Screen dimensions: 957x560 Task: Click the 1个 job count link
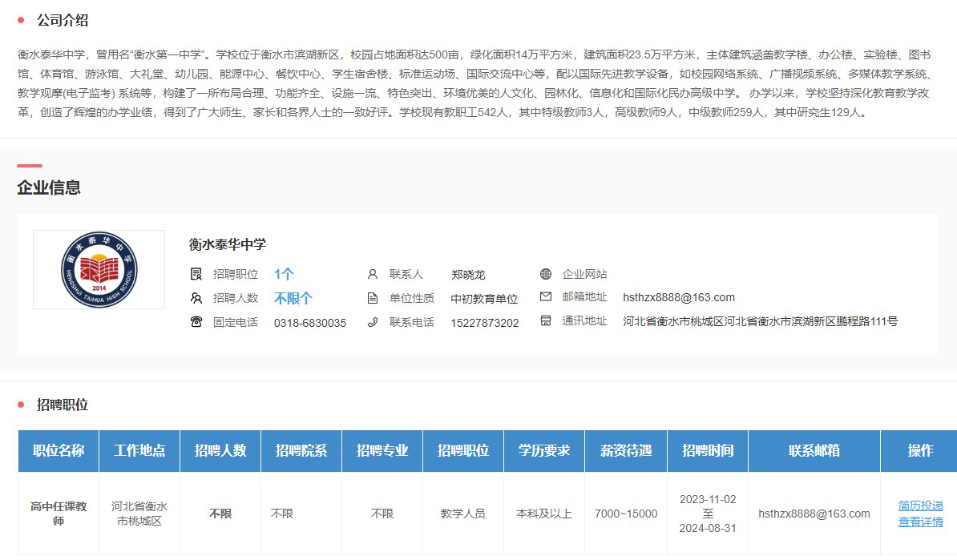point(284,274)
